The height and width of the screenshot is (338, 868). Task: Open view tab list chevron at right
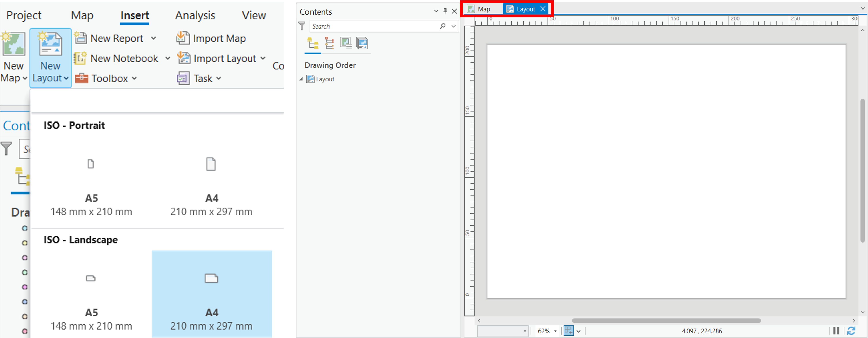click(862, 9)
